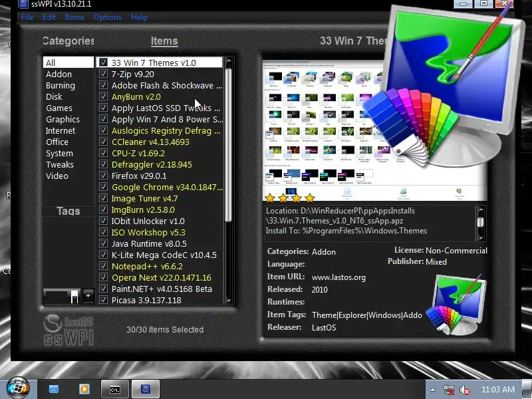532x399 pixels.
Task: Toggle the CPU-Z v1.69.2 checkbox
Action: pyautogui.click(x=103, y=153)
